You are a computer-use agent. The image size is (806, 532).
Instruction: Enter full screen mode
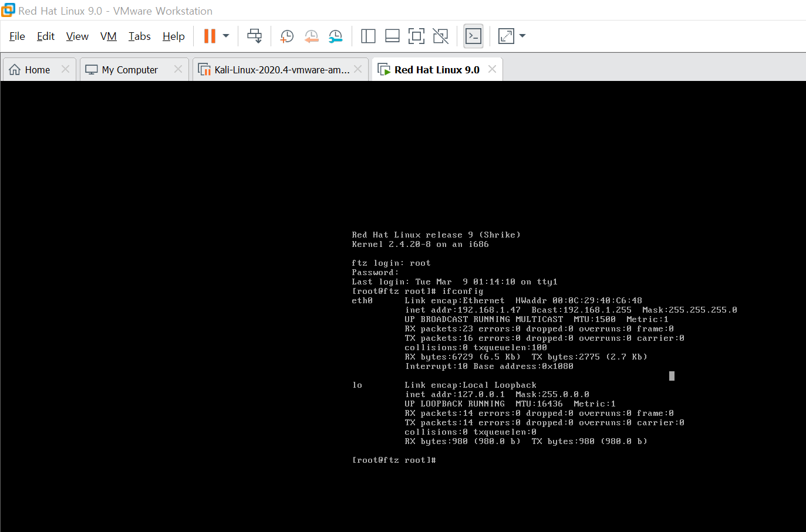click(416, 36)
